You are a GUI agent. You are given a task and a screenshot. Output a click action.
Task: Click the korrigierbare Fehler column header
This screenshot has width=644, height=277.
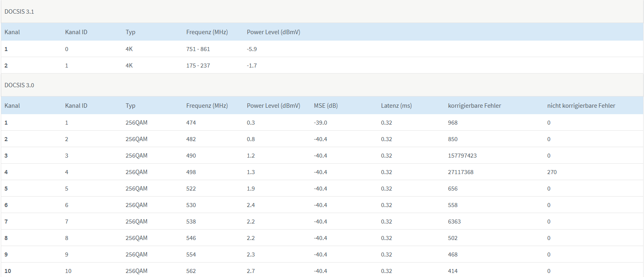(x=474, y=106)
